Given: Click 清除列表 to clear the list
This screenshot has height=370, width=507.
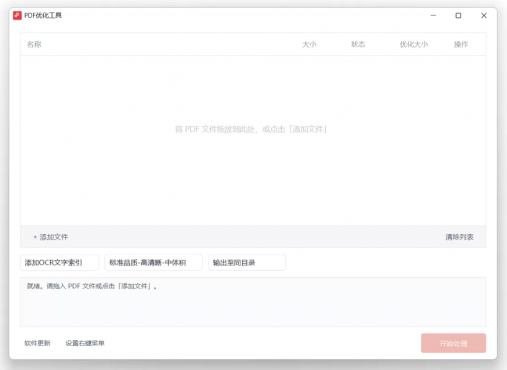Looking at the screenshot, I should 459,237.
